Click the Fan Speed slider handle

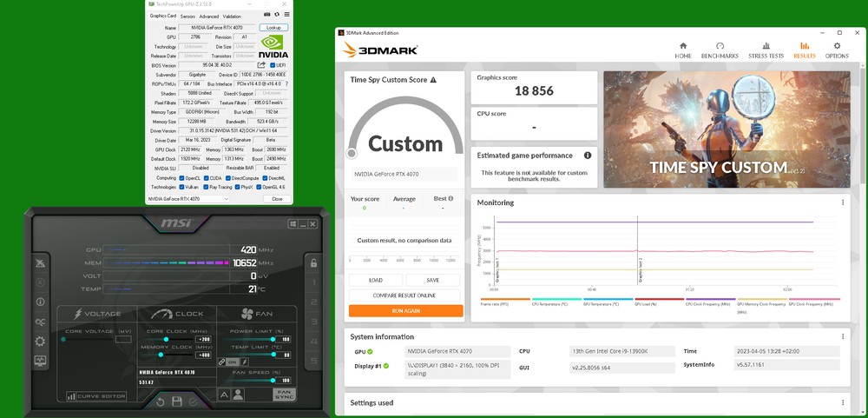coord(273,381)
